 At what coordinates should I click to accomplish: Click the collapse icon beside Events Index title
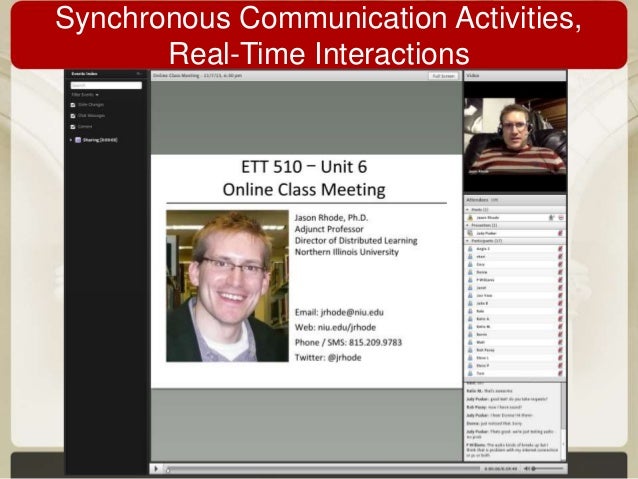coord(139,74)
